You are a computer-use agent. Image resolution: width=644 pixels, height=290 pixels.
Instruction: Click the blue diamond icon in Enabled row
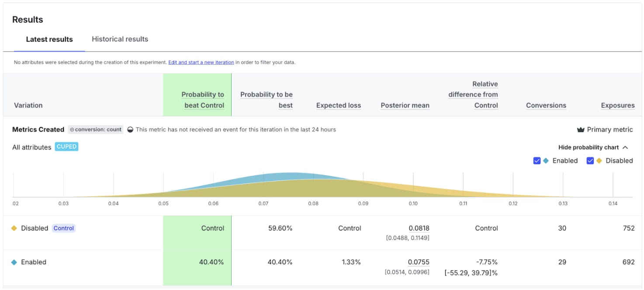click(x=14, y=262)
